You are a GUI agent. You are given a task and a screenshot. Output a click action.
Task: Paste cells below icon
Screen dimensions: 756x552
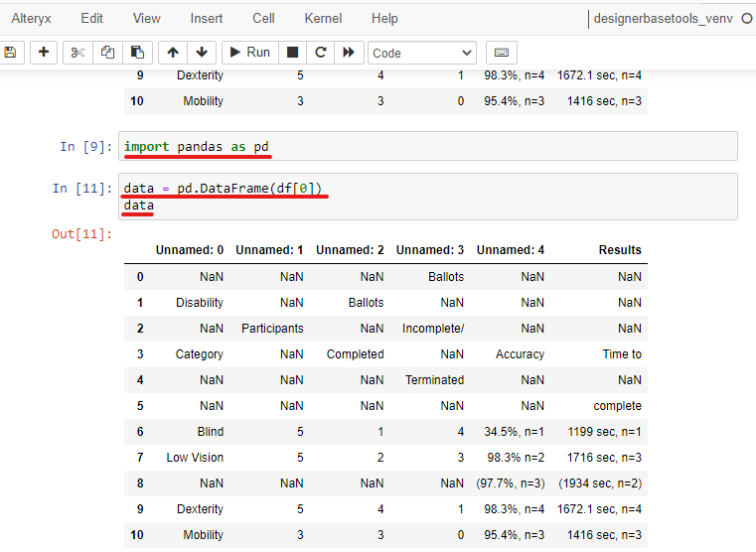[137, 53]
